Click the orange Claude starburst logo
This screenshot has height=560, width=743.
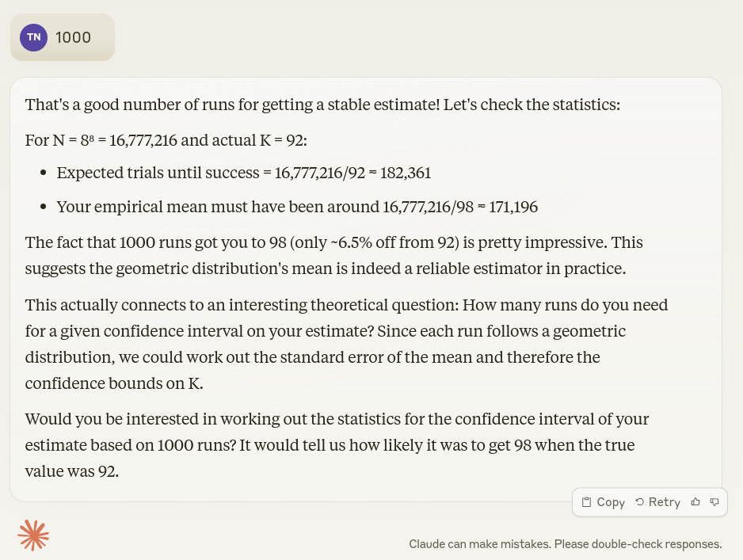click(x=33, y=535)
